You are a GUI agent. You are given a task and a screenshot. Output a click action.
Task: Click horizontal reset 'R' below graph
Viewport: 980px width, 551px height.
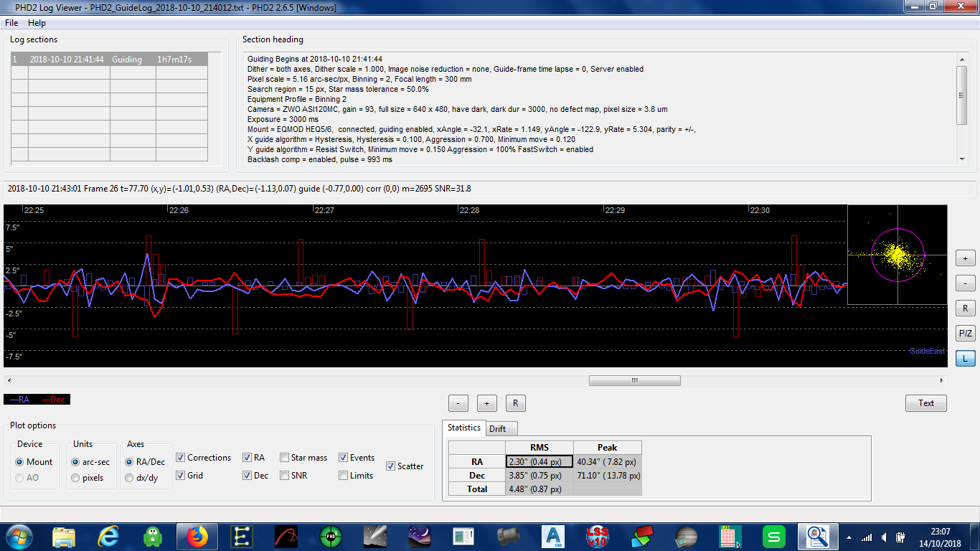[x=516, y=403]
